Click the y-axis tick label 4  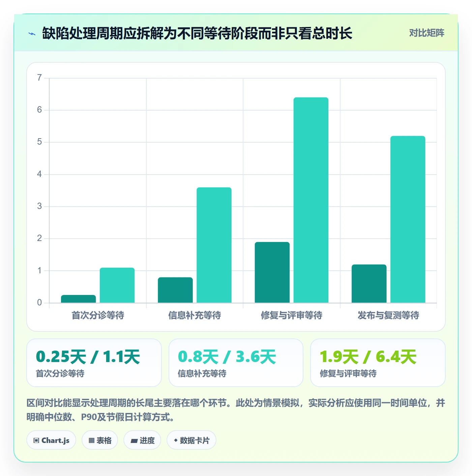point(39,174)
